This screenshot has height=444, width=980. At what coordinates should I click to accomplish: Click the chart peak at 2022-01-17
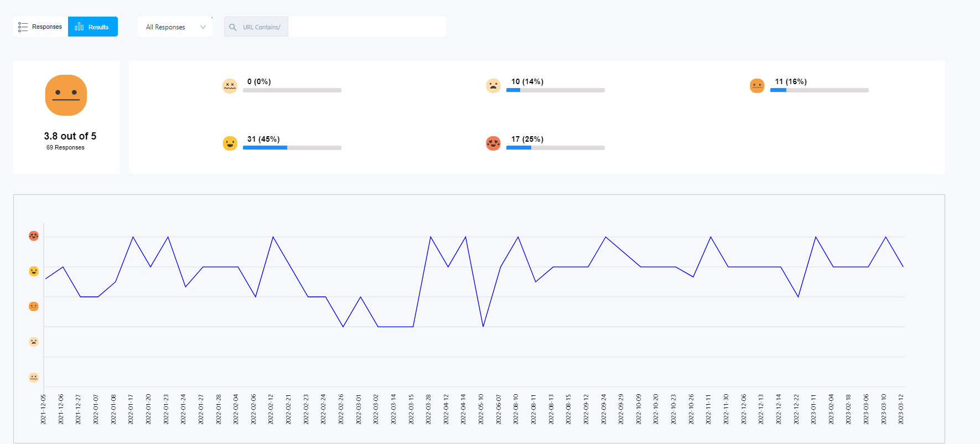point(133,237)
